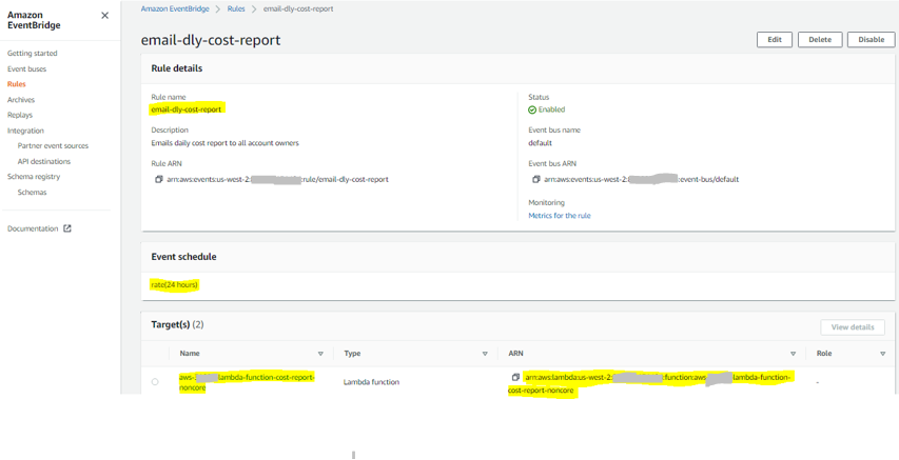Screen dimensions: 899x460
Task: Click the email-dly-cost-report page title
Action: point(210,40)
